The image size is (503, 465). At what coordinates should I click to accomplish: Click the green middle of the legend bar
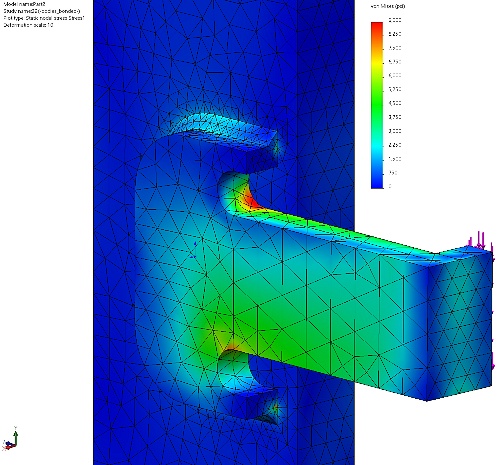377,103
